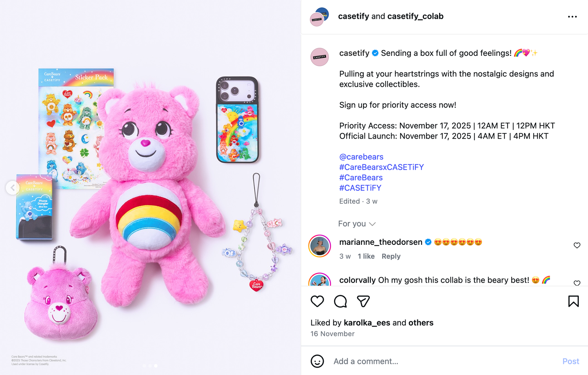Expand the For you comment sorting dropdown
The height and width of the screenshot is (375, 588).
pyautogui.click(x=357, y=224)
